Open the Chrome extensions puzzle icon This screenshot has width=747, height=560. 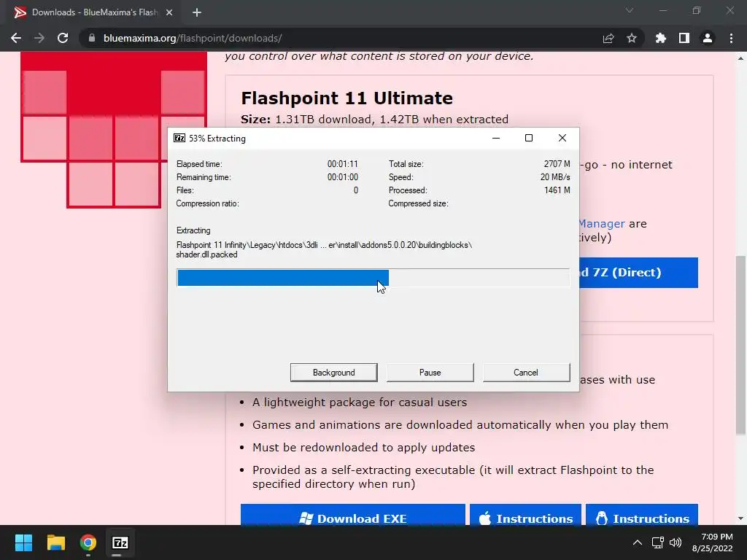661,38
